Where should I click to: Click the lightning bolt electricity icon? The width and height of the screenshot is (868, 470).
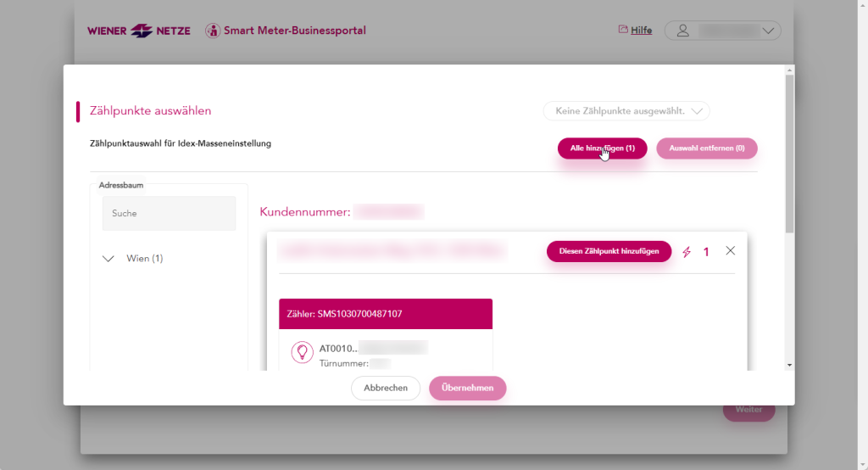pos(687,252)
